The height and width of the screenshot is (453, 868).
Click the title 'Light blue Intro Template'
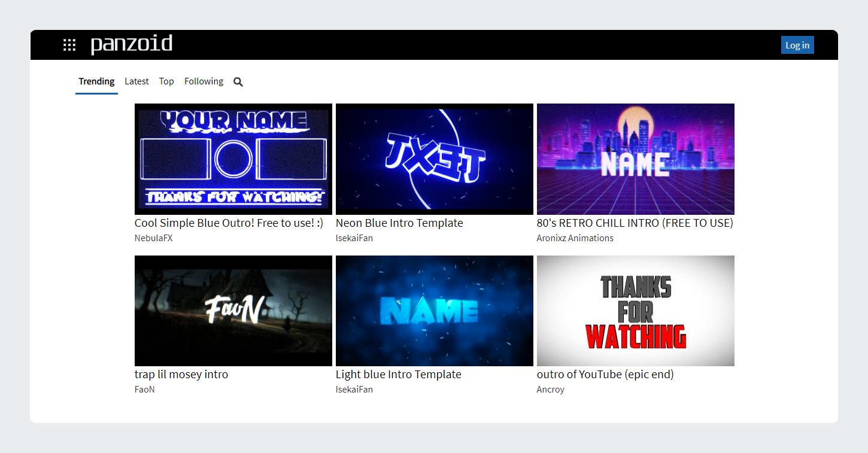pyautogui.click(x=399, y=375)
